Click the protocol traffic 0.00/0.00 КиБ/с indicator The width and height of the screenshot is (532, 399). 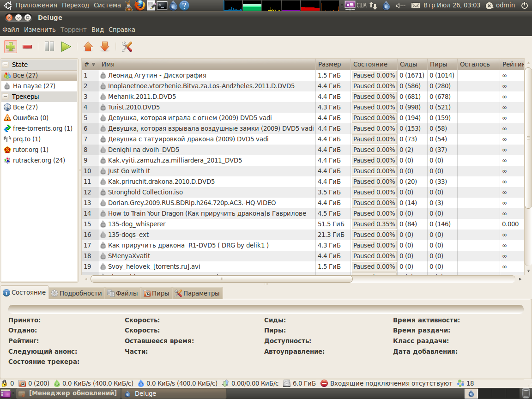pyautogui.click(x=250, y=383)
